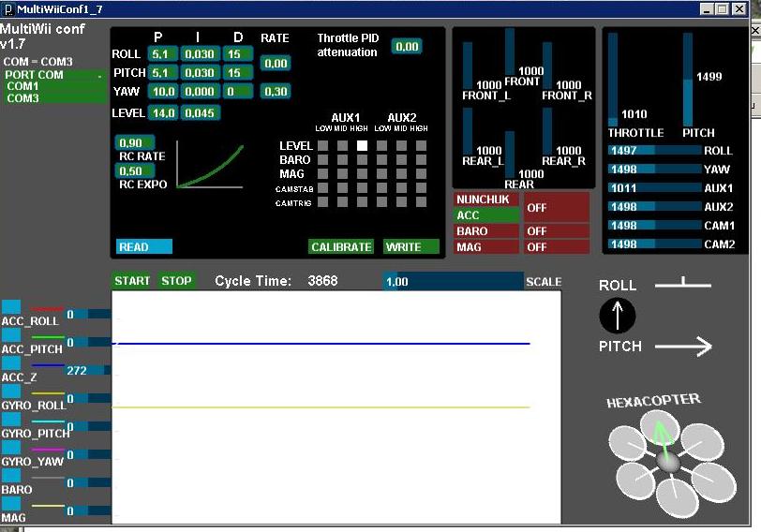The image size is (761, 532).
Task: Start the sensor graph with START
Action: point(132,280)
